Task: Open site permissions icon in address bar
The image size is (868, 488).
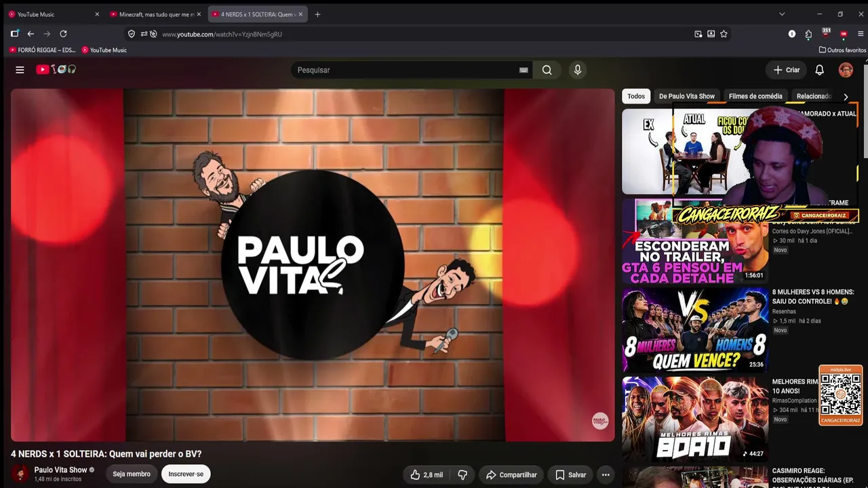Action: [x=144, y=34]
